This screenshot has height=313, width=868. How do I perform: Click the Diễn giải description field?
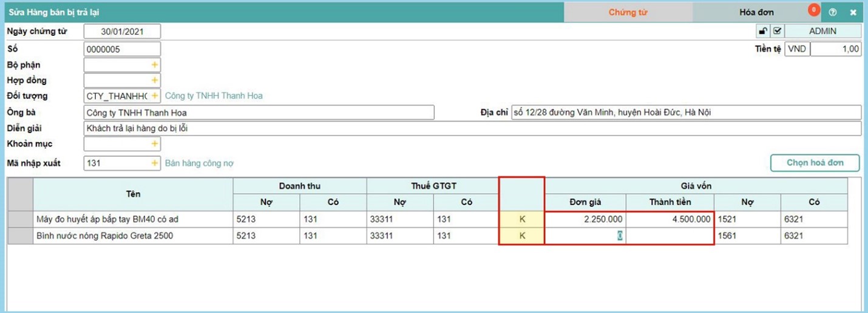pos(472,128)
